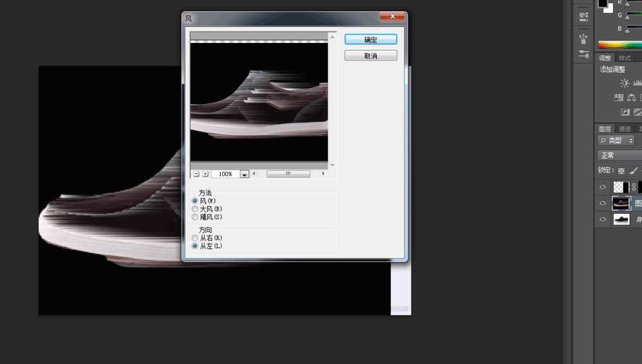Click the zoom out minus button in preview

pyautogui.click(x=196, y=174)
